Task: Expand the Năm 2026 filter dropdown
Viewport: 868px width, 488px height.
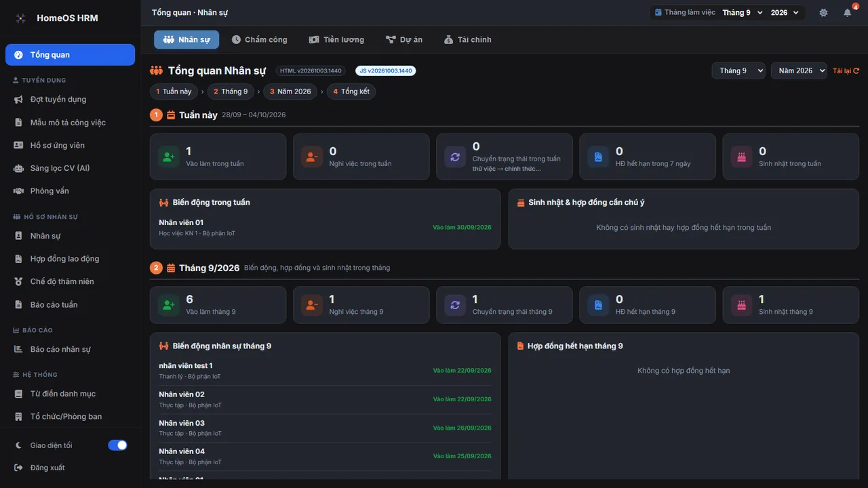Action: [799, 70]
